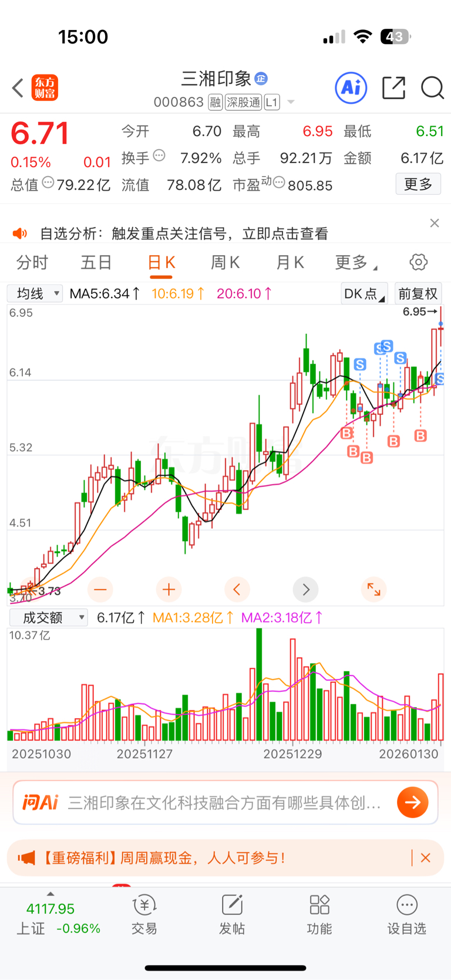Open the 交易 trading tab
The image size is (451, 980).
coord(144,914)
